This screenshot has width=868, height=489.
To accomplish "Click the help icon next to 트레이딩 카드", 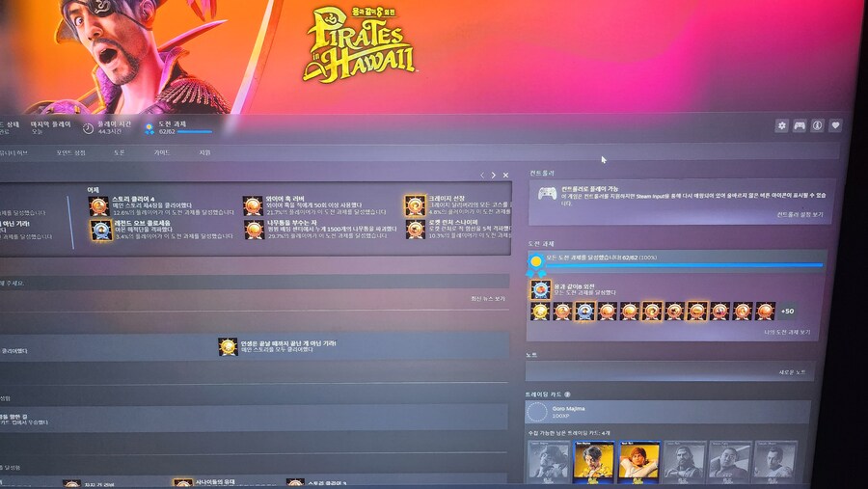I will 567,394.
